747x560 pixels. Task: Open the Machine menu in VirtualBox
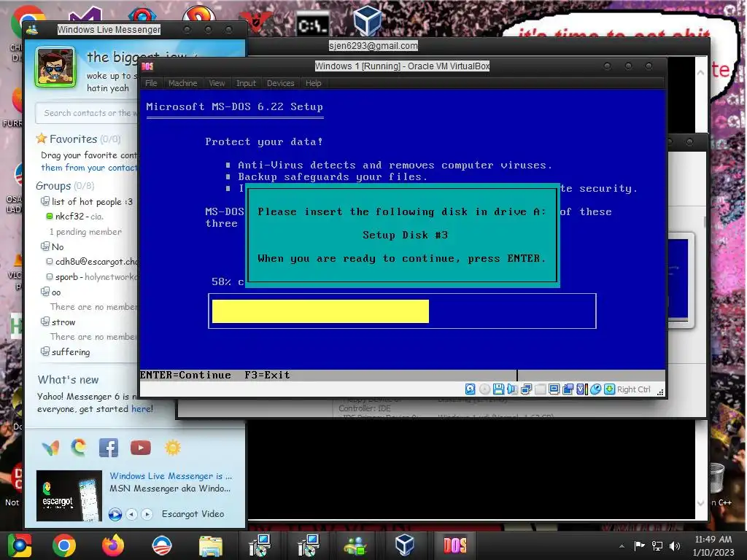pyautogui.click(x=182, y=83)
